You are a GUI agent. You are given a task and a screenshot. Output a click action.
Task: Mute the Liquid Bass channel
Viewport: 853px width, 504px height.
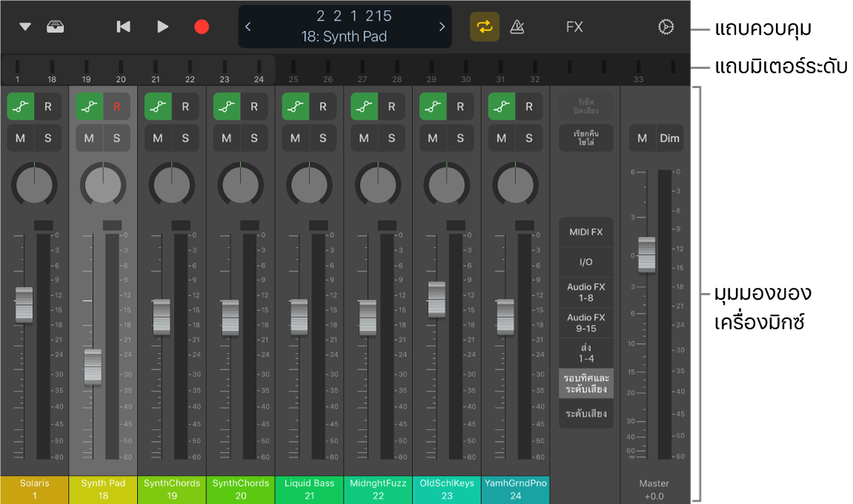(x=295, y=138)
